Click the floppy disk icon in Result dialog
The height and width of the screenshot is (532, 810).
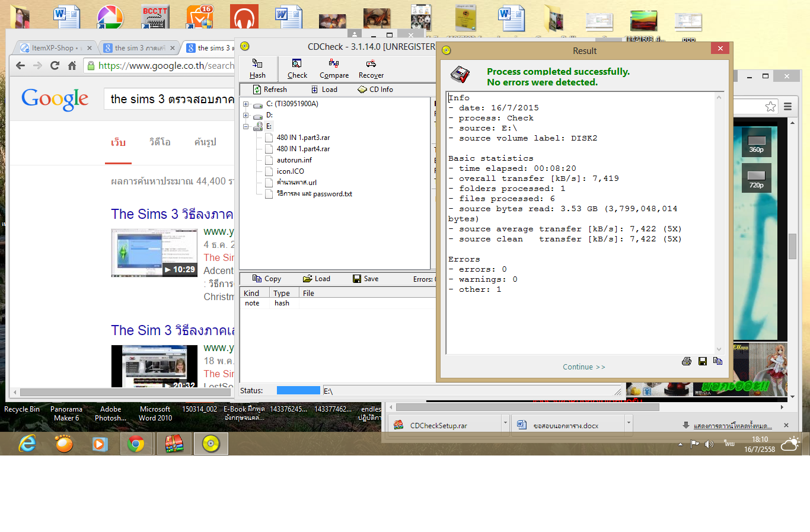point(703,361)
